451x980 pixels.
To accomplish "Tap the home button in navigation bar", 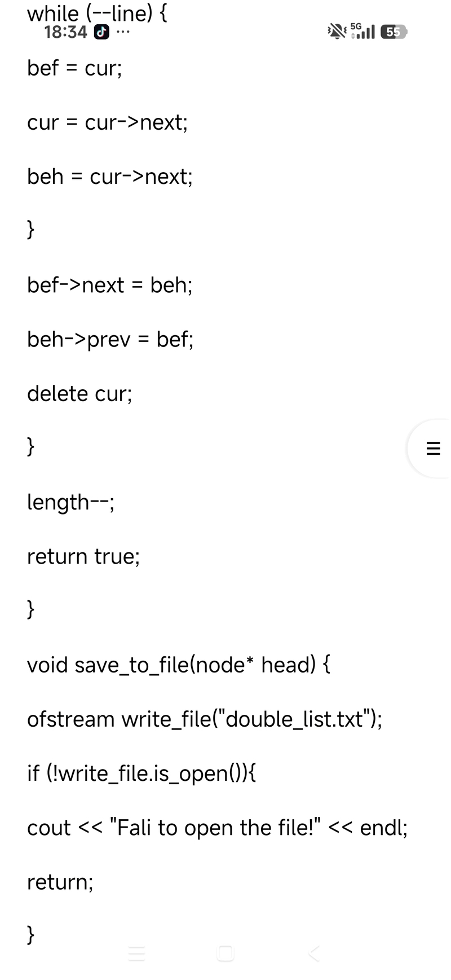I will (225, 953).
